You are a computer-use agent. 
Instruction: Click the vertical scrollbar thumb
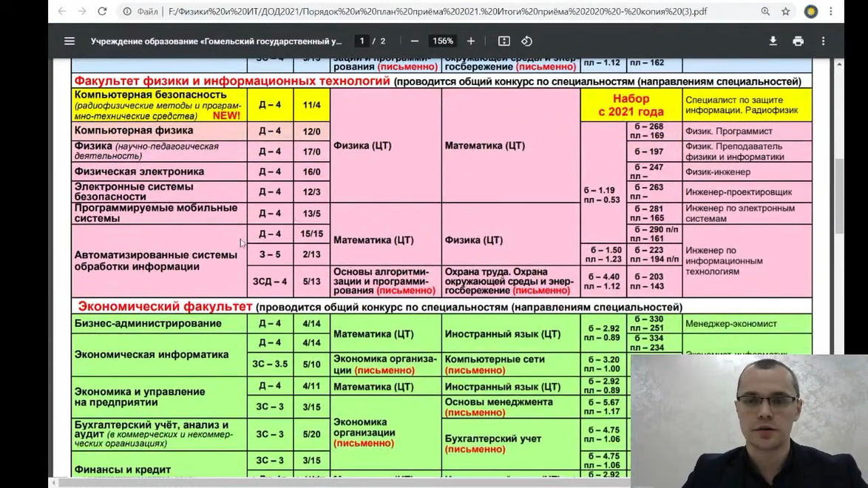pos(839,195)
